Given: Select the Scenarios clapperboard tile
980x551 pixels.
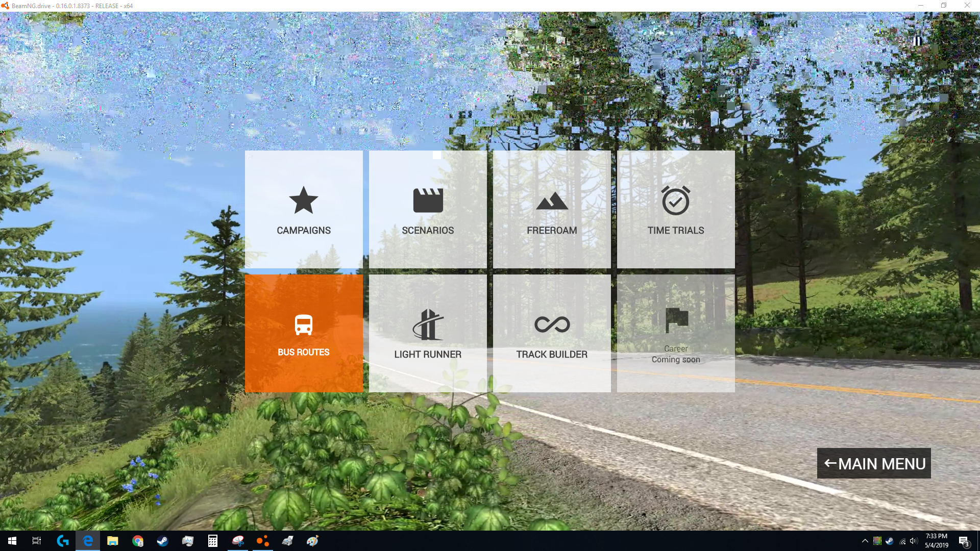Looking at the screenshot, I should [x=428, y=209].
